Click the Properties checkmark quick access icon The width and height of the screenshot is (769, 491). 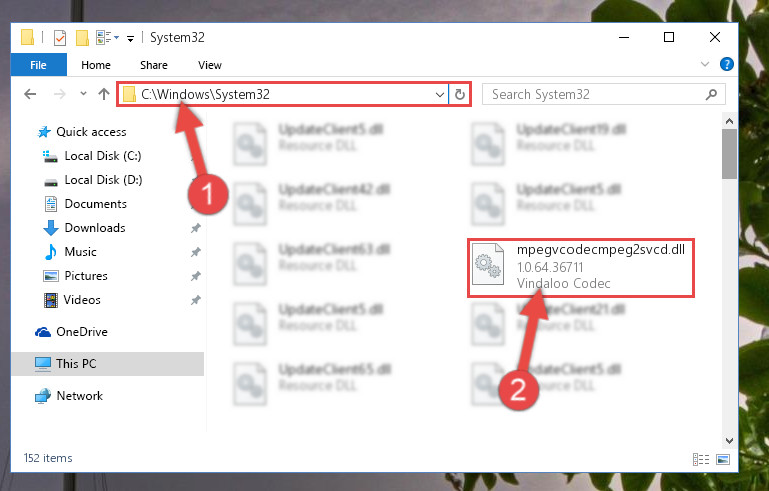tap(59, 37)
